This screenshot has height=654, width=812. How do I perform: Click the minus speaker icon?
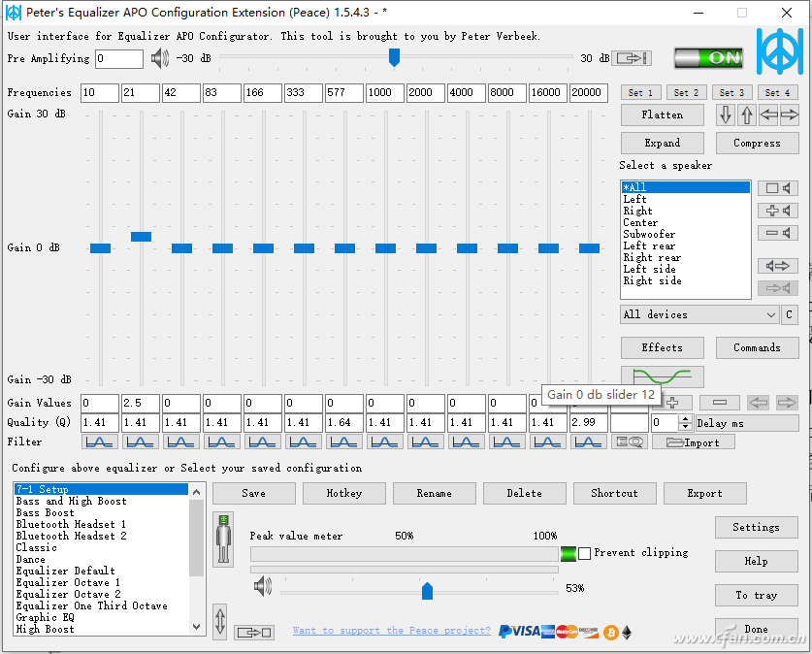click(x=778, y=233)
